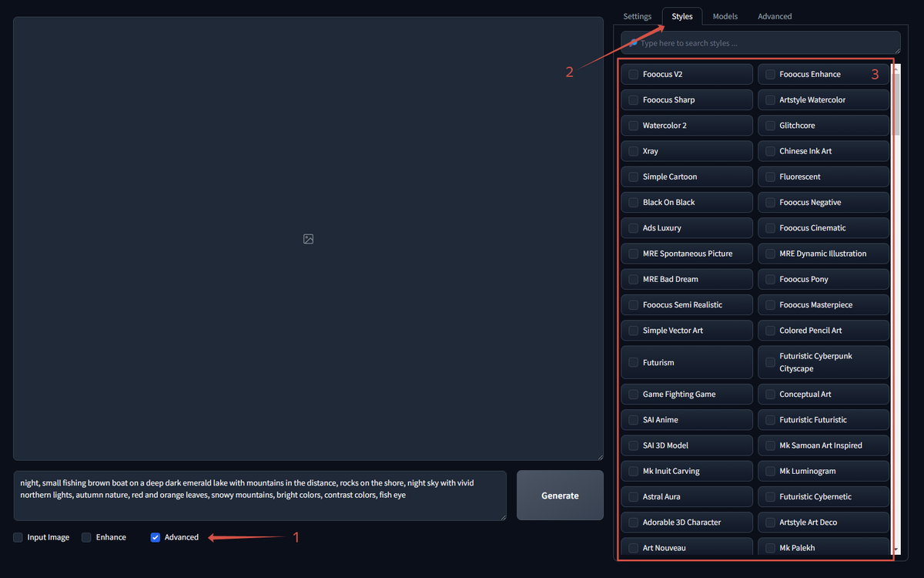Check the Mk Palekh style

coord(770,548)
